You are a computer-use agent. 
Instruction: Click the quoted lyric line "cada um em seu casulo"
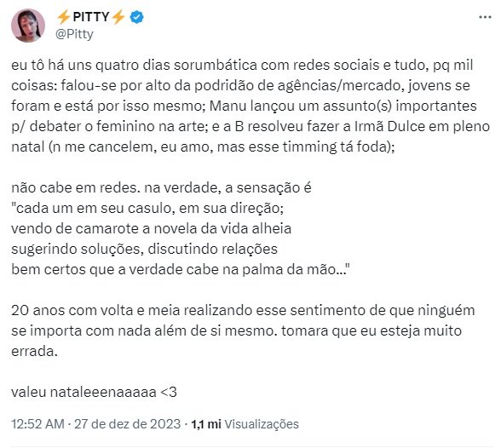click(147, 208)
